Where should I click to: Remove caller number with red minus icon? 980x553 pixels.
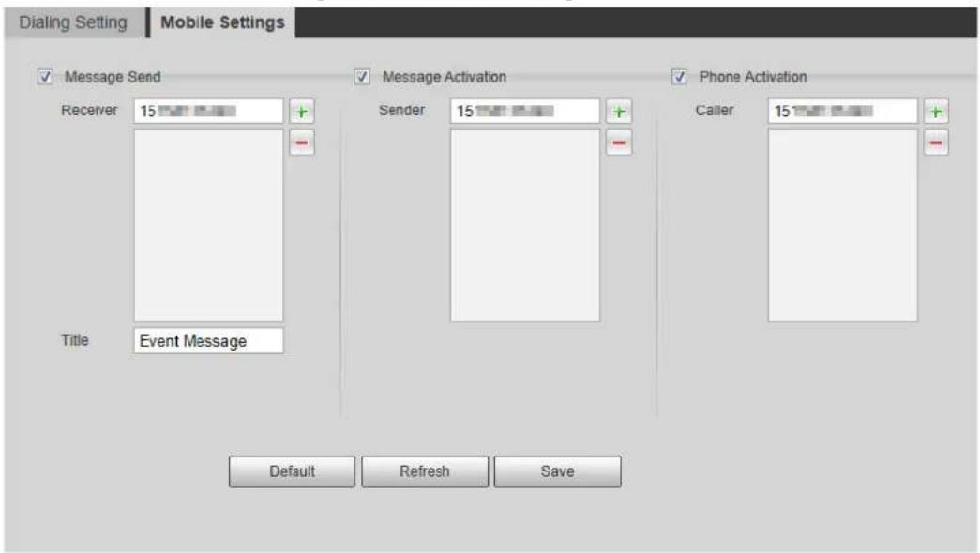pos(936,143)
